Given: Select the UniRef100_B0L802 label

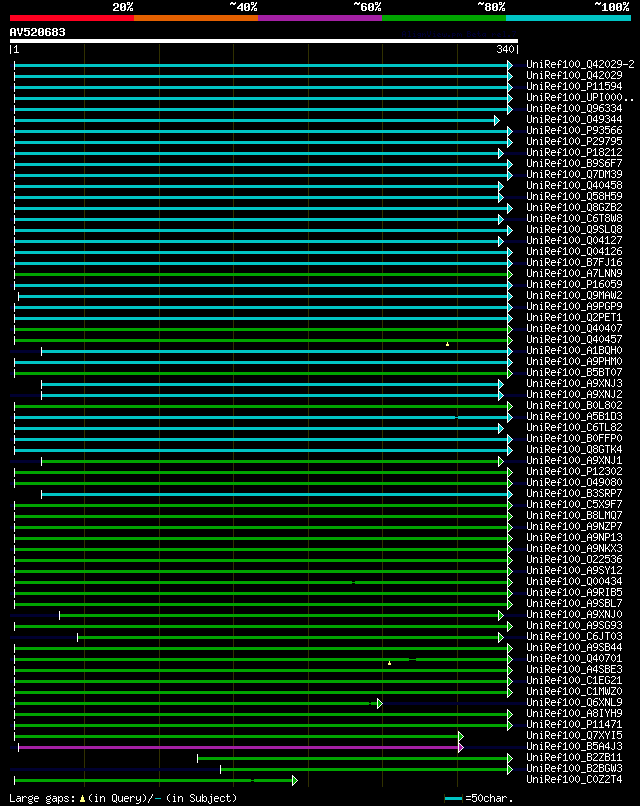Looking at the screenshot, I should click(574, 406).
